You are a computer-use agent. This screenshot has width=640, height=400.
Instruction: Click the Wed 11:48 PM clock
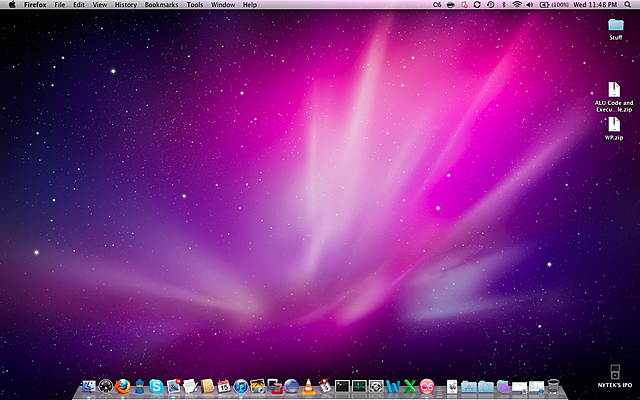595,5
